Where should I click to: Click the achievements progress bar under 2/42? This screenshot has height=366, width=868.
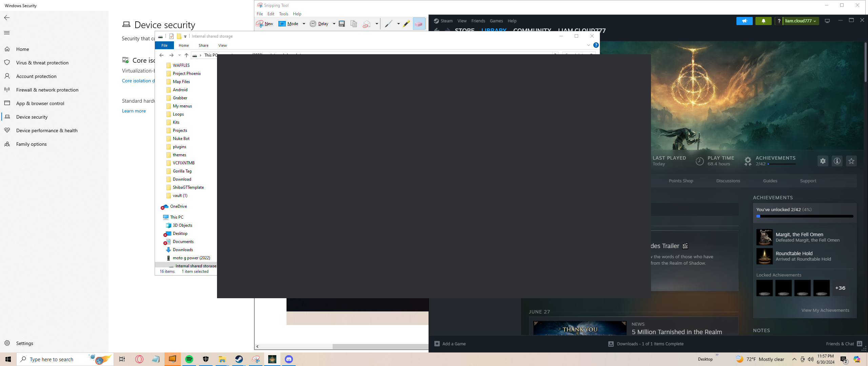click(782, 164)
